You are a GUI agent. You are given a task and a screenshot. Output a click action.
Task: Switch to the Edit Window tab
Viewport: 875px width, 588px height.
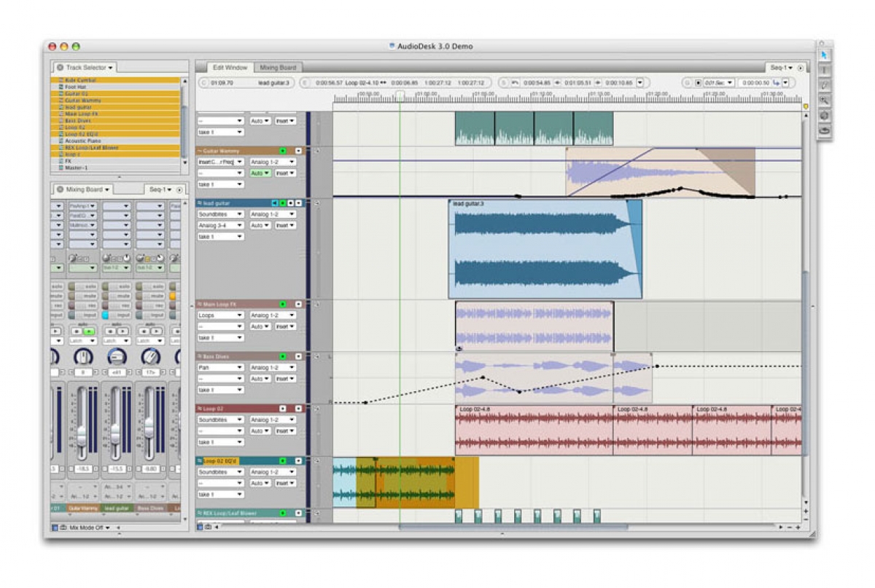click(x=230, y=68)
